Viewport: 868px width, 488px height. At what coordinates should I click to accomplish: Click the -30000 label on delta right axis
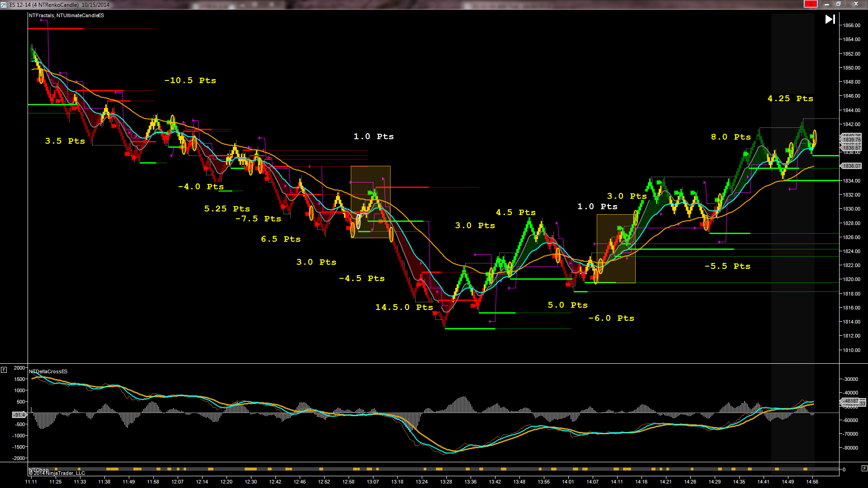[850, 379]
